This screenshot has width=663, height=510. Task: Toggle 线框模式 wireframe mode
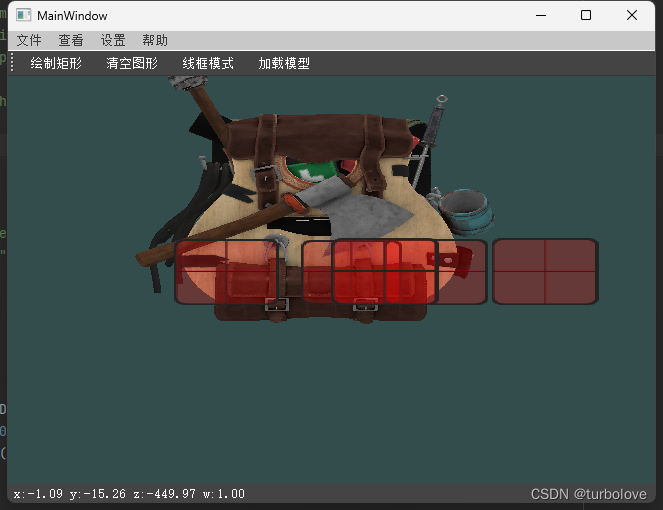(x=208, y=63)
